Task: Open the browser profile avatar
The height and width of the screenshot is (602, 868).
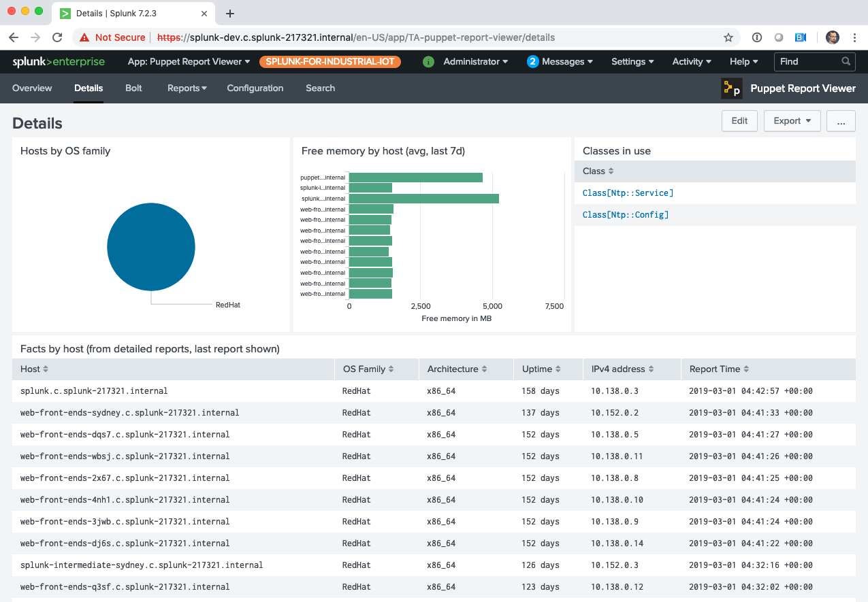Action: [832, 37]
